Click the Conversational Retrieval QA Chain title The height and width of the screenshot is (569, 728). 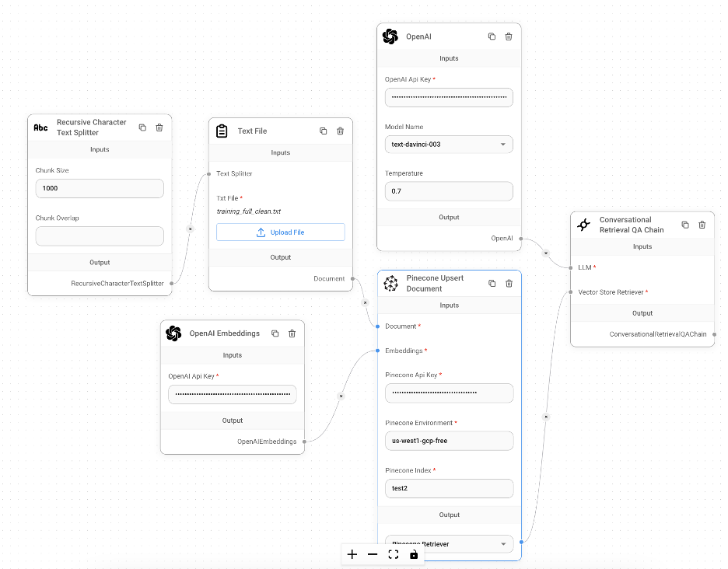[x=632, y=225]
